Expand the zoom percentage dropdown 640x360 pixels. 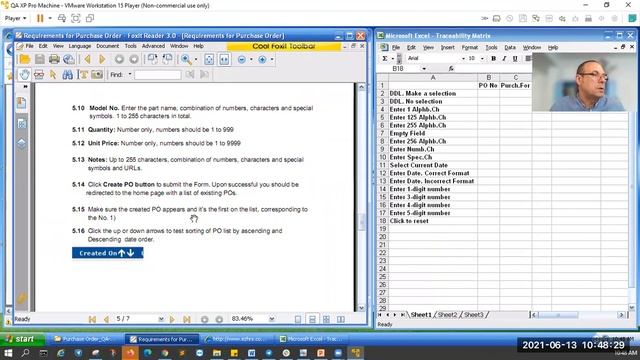click(x=272, y=319)
